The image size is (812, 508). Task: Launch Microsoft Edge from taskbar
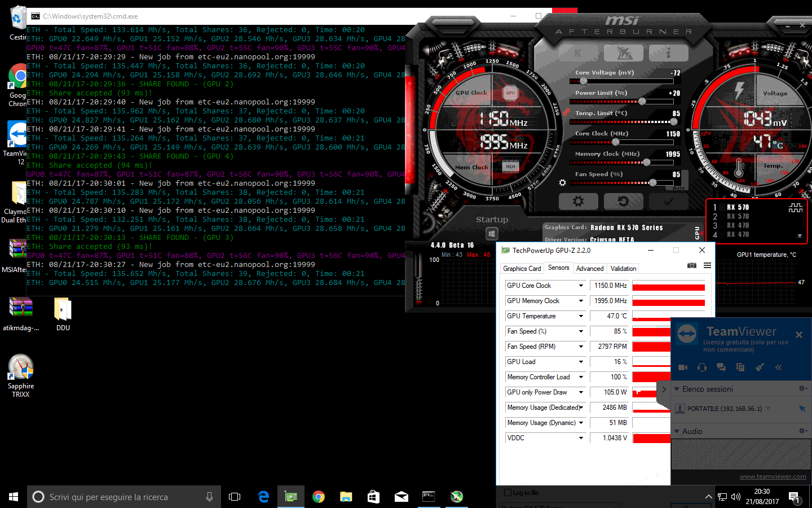tap(263, 497)
